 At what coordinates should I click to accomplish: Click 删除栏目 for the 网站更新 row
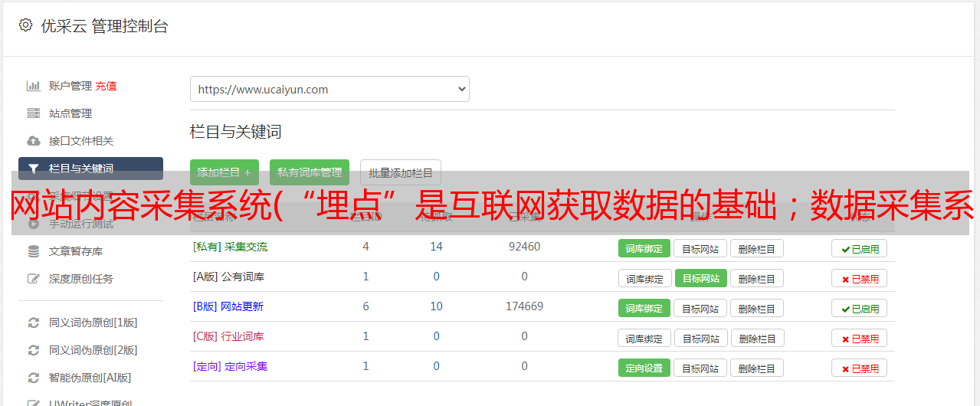[756, 308]
